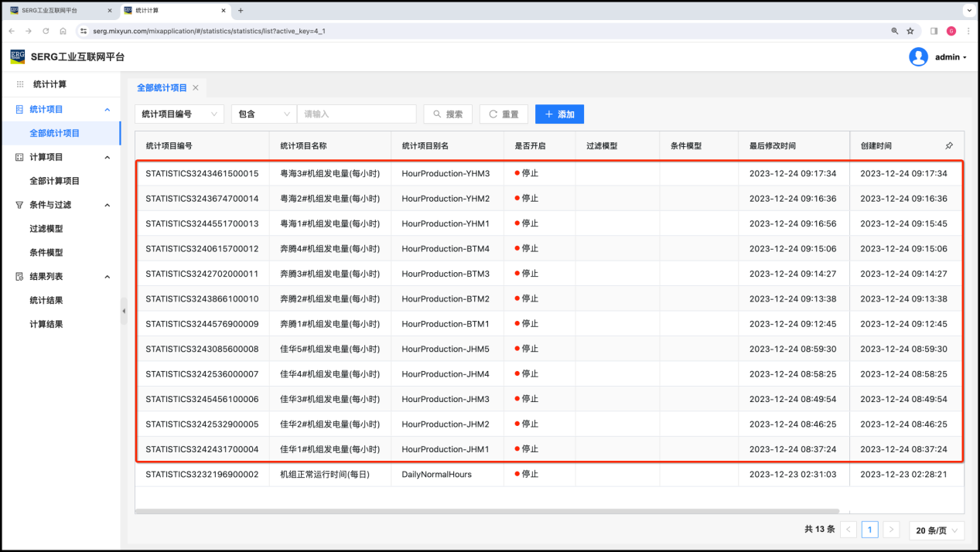980x552 pixels.
Task: Close the 全部统计项目 tab
Action: tap(196, 88)
